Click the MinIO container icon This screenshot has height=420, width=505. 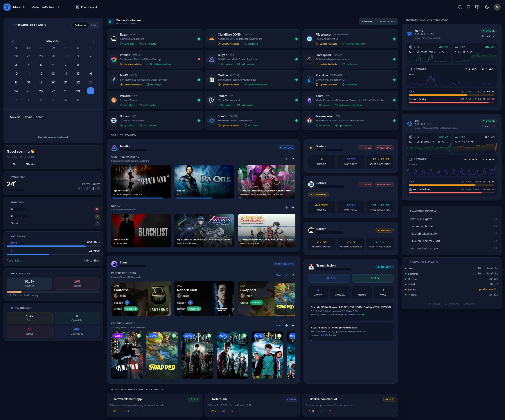pyautogui.click(x=114, y=80)
